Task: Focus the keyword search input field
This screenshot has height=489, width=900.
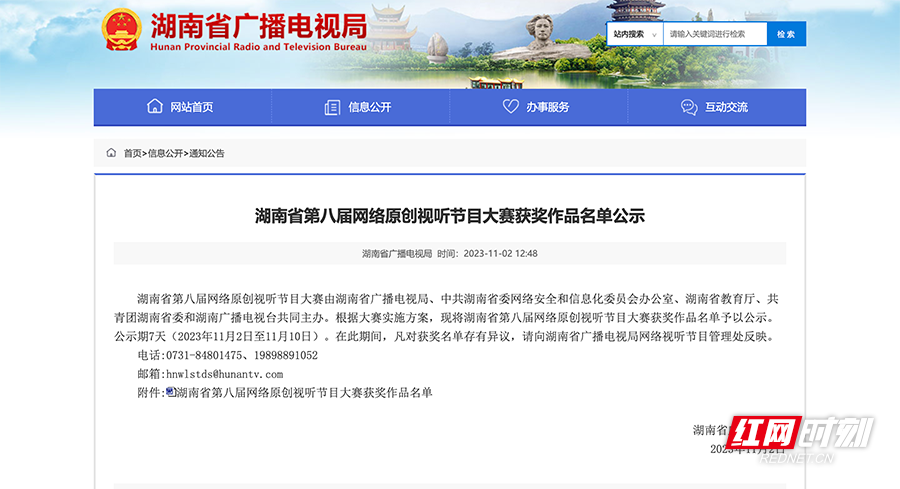Action: point(715,34)
